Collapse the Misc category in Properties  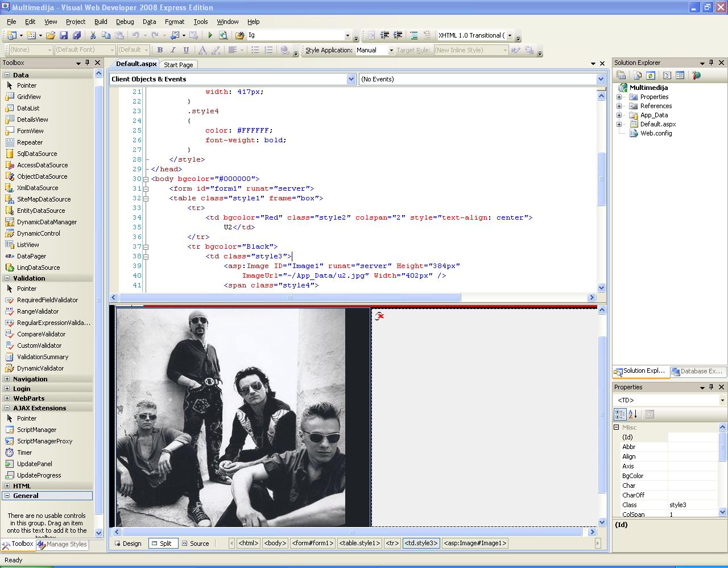617,427
